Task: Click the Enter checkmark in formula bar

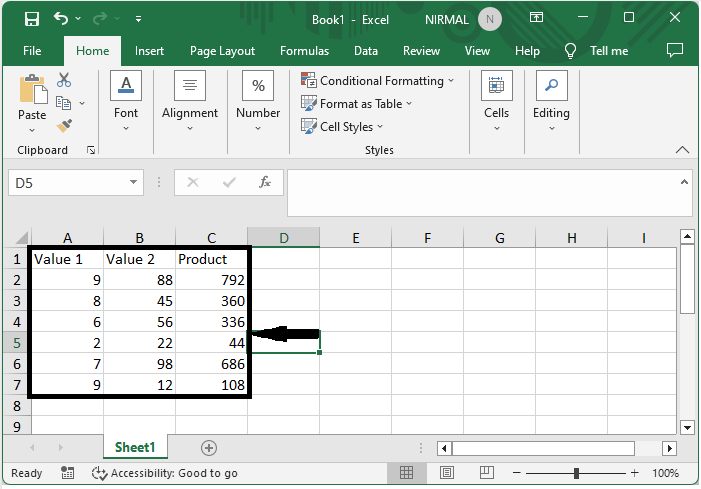Action: pyautogui.click(x=229, y=182)
